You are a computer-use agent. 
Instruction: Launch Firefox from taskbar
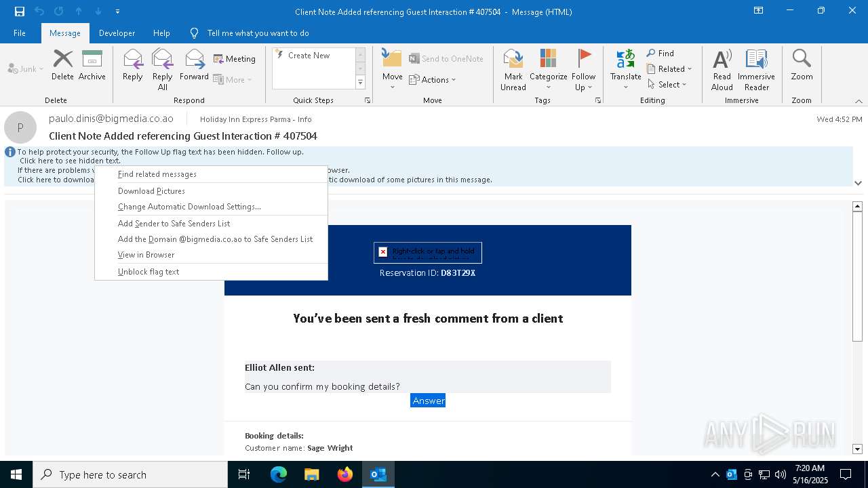pyautogui.click(x=344, y=474)
